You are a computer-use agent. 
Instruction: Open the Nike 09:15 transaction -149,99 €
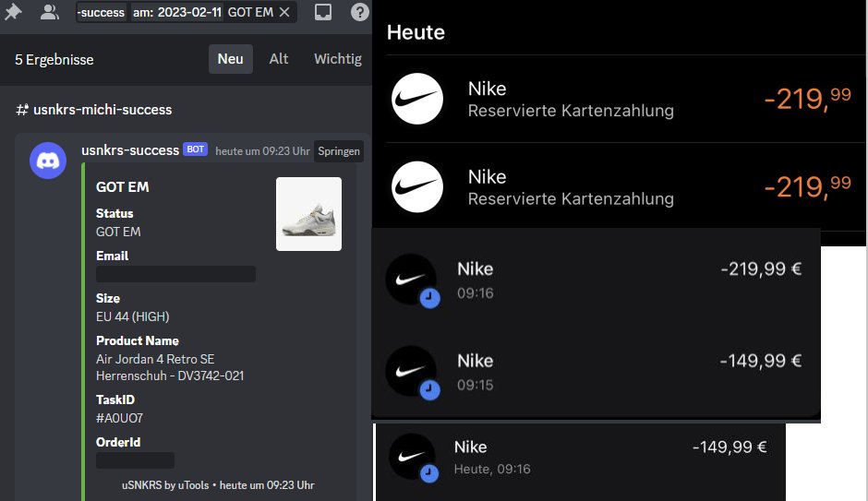pyautogui.click(x=597, y=371)
